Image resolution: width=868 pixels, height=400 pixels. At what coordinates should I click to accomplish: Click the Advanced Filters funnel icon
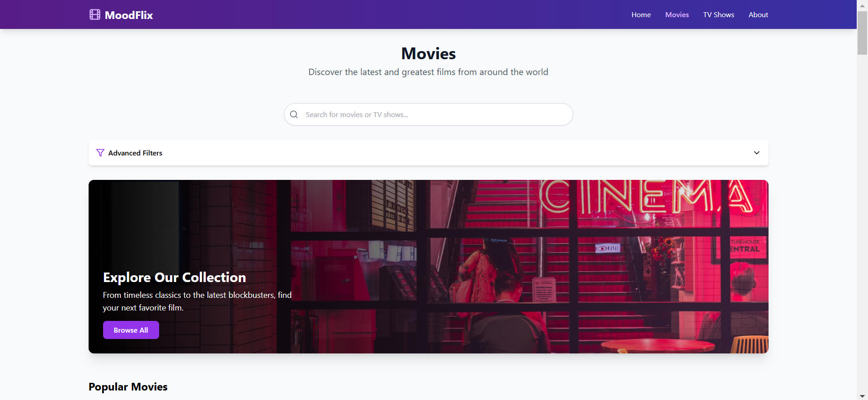click(100, 153)
